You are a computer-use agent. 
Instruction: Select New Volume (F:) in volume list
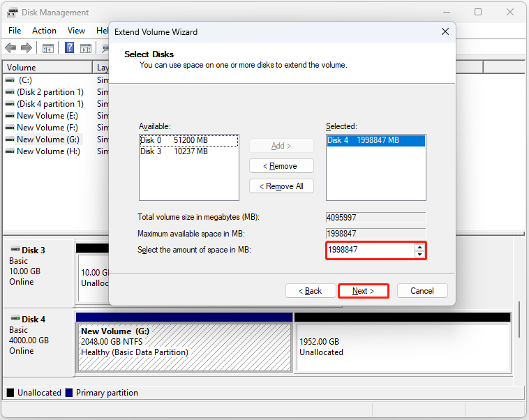[x=47, y=128]
